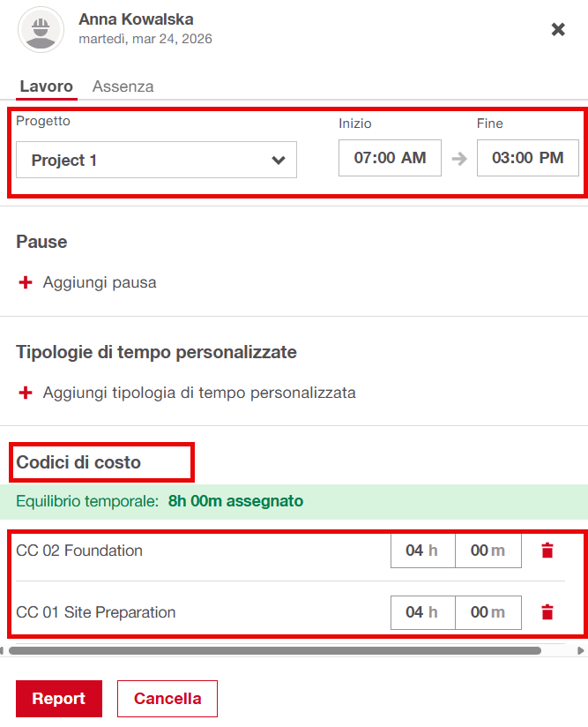The image size is (588, 727).
Task: Select the Lavoro tab
Action: (x=46, y=86)
